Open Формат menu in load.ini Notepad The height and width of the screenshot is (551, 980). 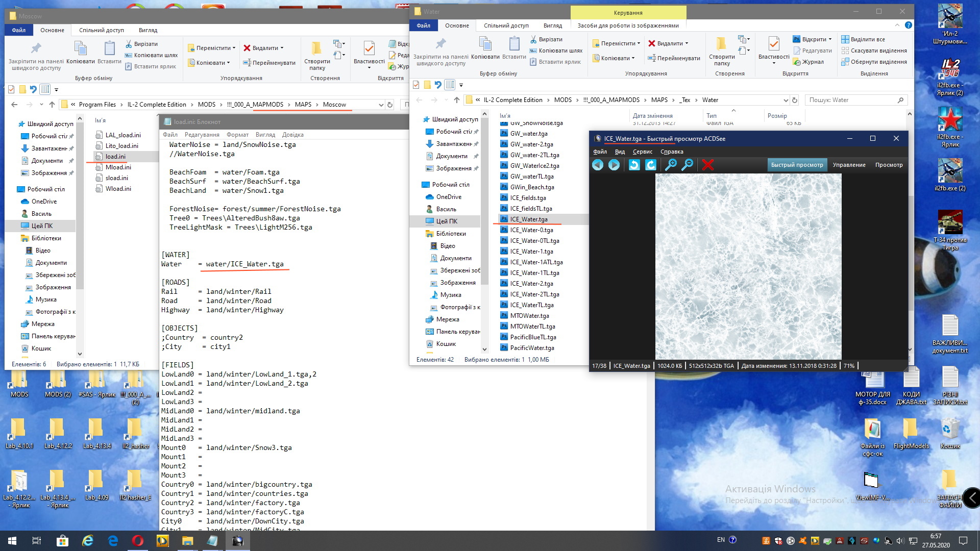tap(237, 135)
